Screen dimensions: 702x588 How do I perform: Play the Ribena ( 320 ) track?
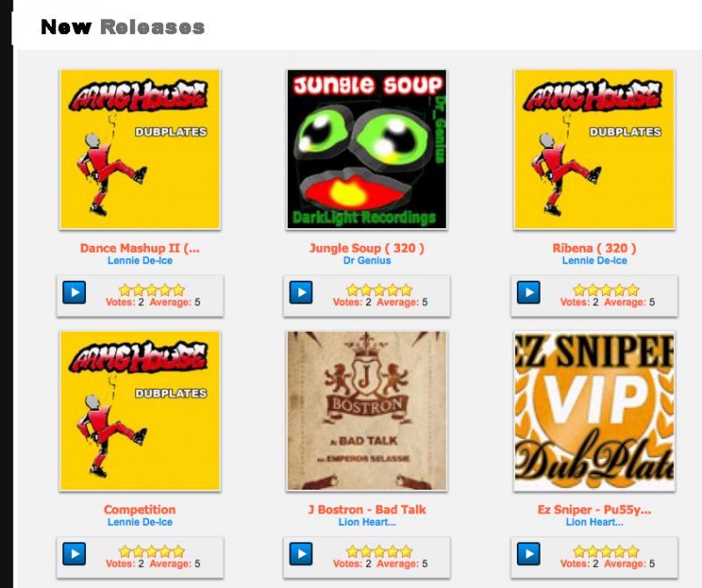click(528, 292)
